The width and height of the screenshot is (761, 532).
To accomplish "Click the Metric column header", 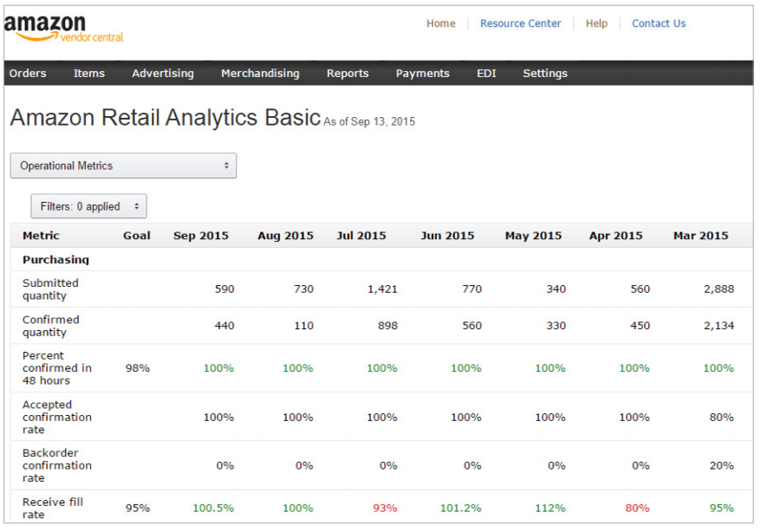I will pyautogui.click(x=41, y=236).
